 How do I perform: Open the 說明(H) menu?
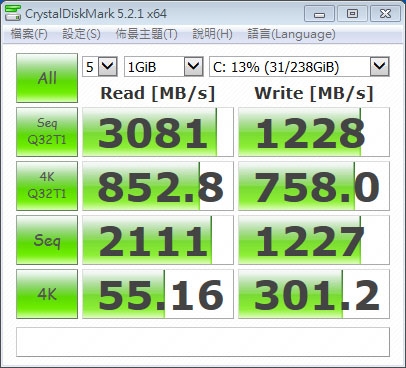(x=212, y=34)
